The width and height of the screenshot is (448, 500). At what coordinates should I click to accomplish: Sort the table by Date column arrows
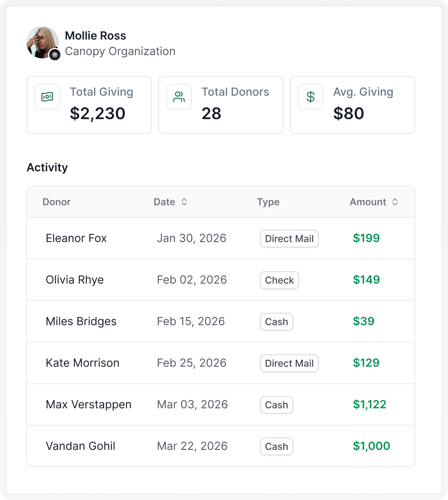coord(184,202)
